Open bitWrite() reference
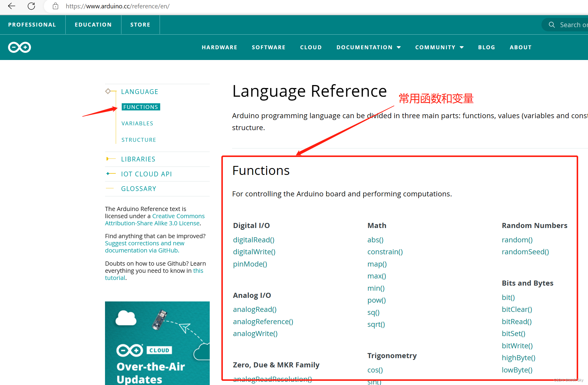 pyautogui.click(x=517, y=346)
